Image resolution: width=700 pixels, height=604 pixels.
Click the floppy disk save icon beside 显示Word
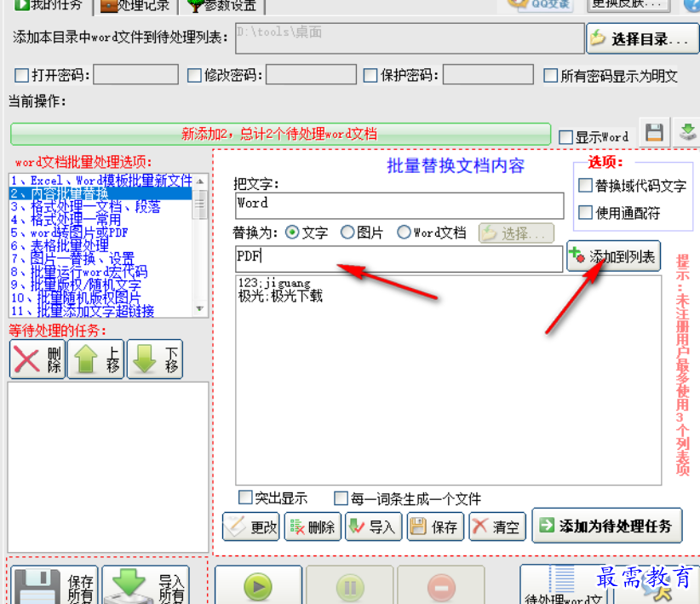coord(655,133)
